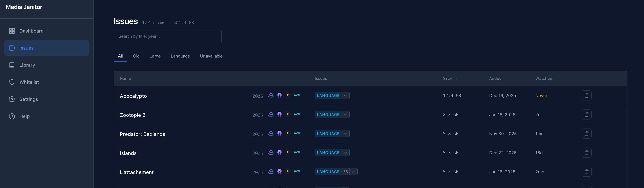Viewport: 644px width, 188px height.
Task: Open Zootopie 2 Jellyseerr jellyfish icon
Action: click(x=280, y=114)
